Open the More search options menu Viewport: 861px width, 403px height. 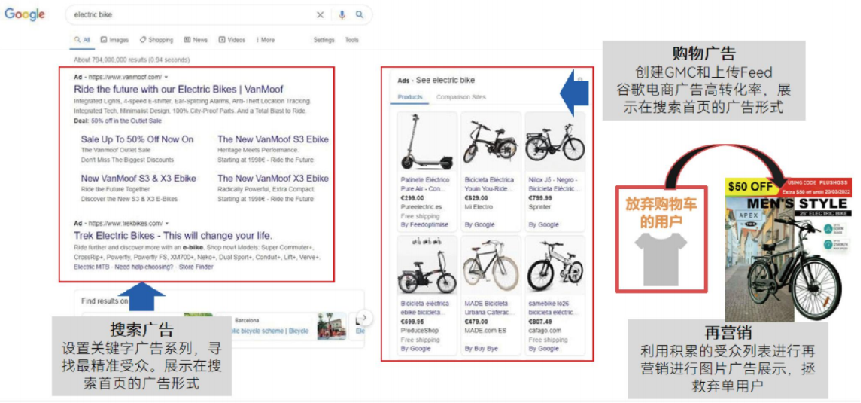pyautogui.click(x=266, y=40)
